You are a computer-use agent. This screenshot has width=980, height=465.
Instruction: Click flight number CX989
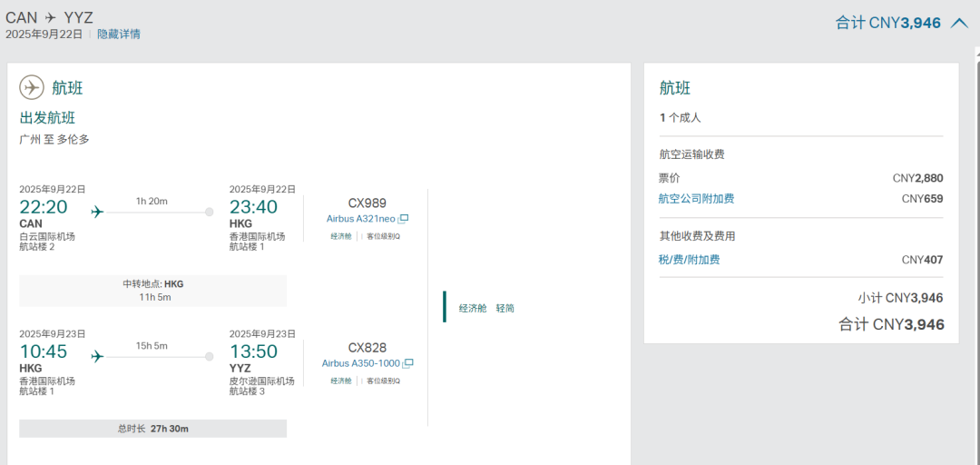coord(367,203)
